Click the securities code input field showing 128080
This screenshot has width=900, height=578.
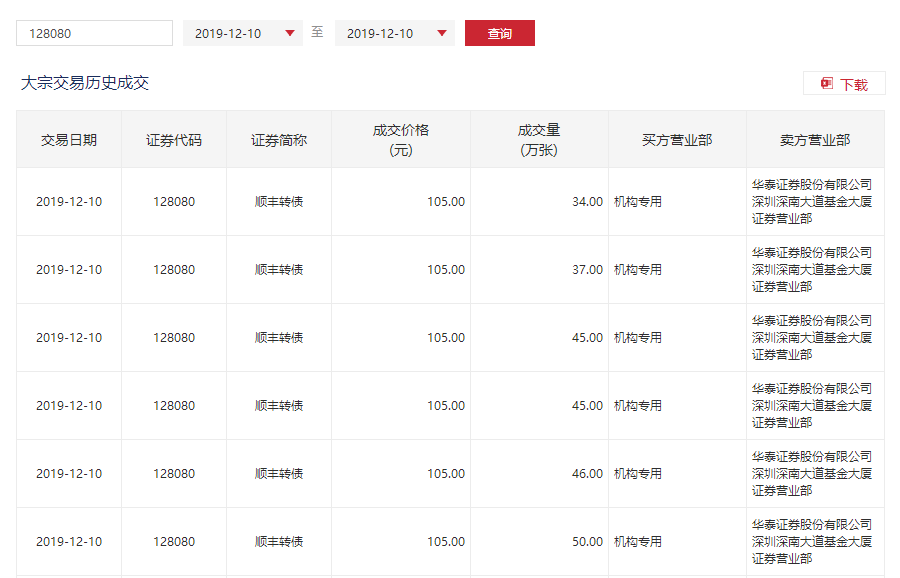point(94,33)
